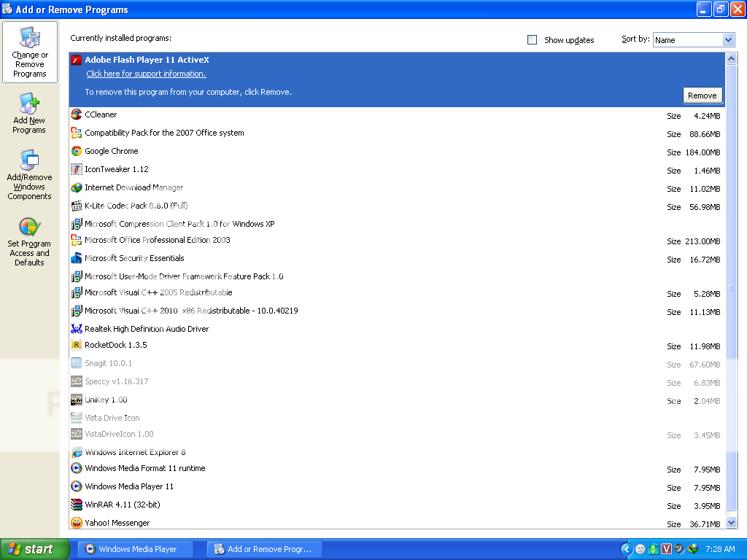
Task: Open Change or Remove Programs panel
Action: tap(29, 52)
